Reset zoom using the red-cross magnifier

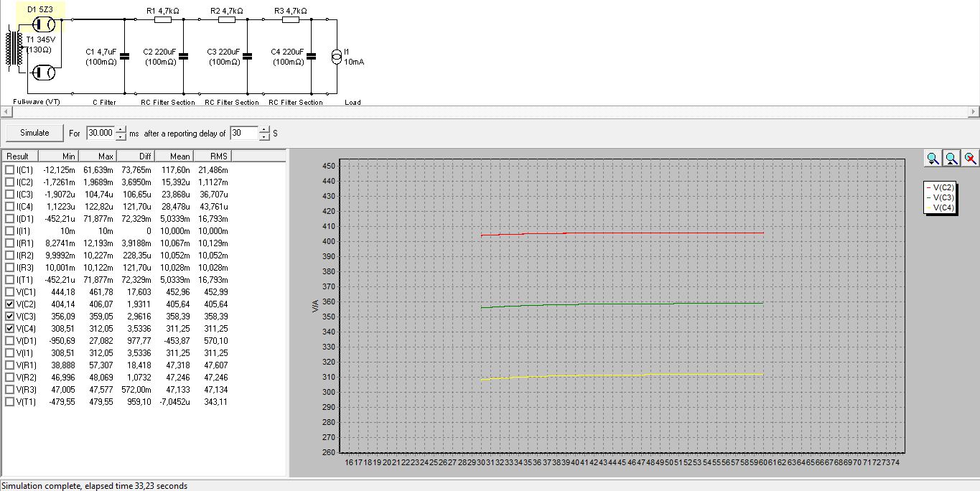pyautogui.click(x=970, y=159)
